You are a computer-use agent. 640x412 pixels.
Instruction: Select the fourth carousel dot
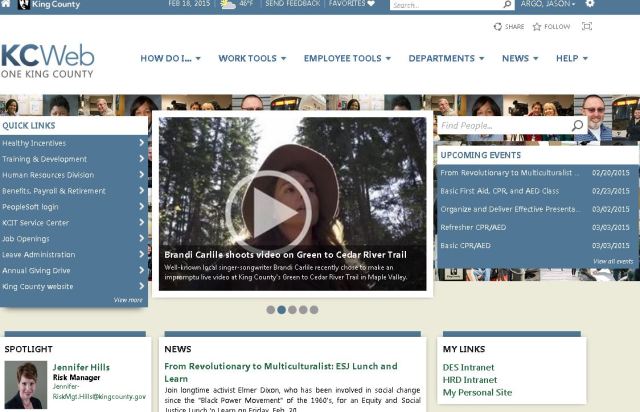tap(303, 310)
